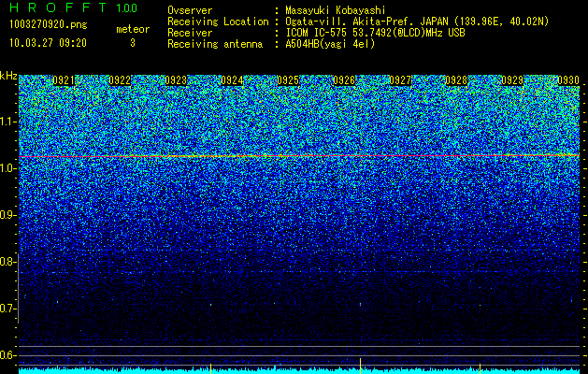Click the ICOM IC-575 53.7492 MHz USB text

(x=376, y=33)
